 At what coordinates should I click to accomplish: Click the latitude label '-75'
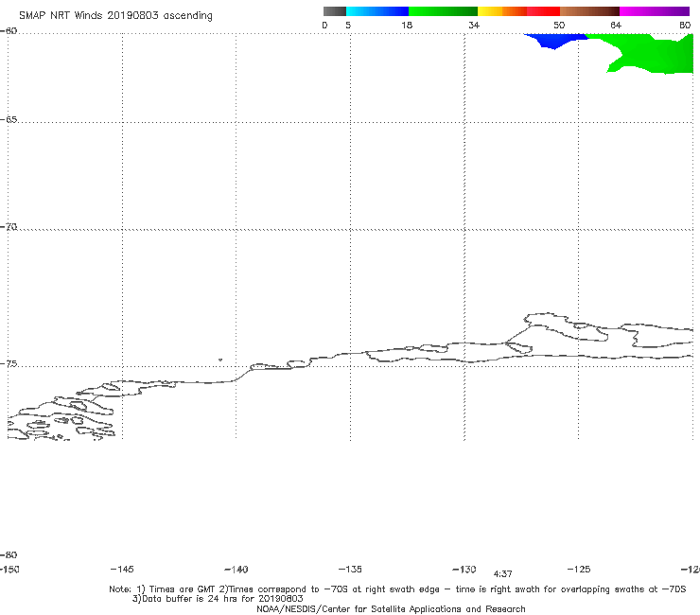(9, 364)
